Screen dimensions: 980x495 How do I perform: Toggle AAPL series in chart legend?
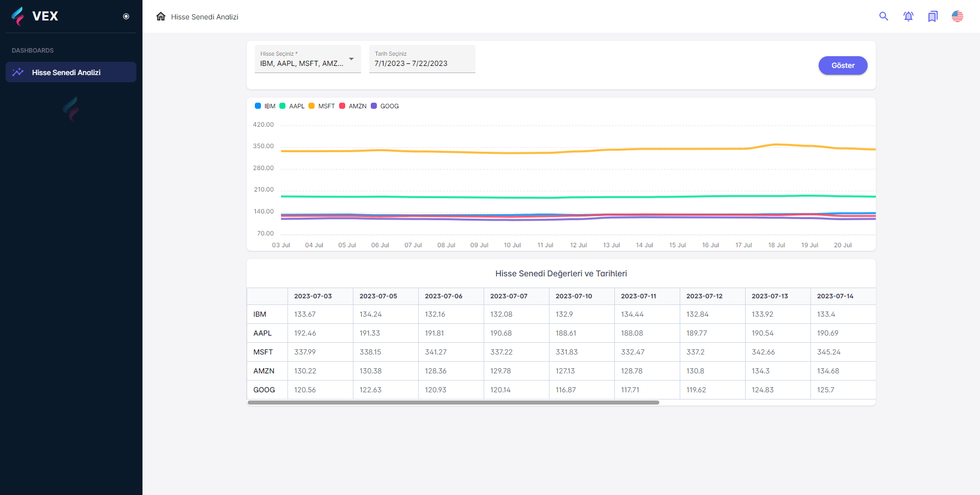[x=292, y=106]
